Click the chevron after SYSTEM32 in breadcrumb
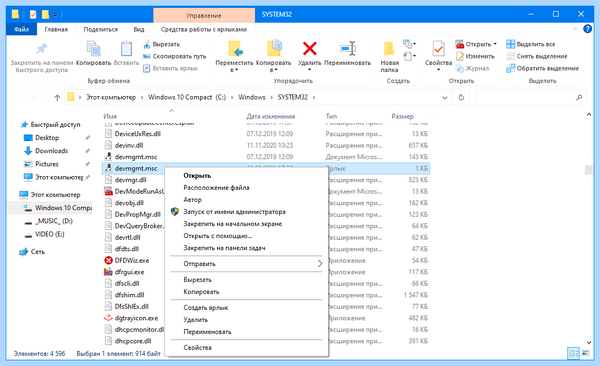 [314, 97]
